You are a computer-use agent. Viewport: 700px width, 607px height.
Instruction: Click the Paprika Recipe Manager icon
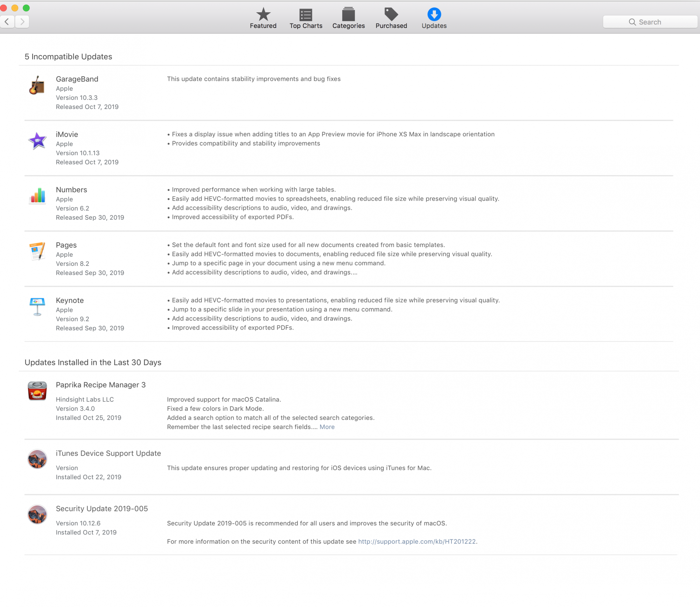[37, 391]
